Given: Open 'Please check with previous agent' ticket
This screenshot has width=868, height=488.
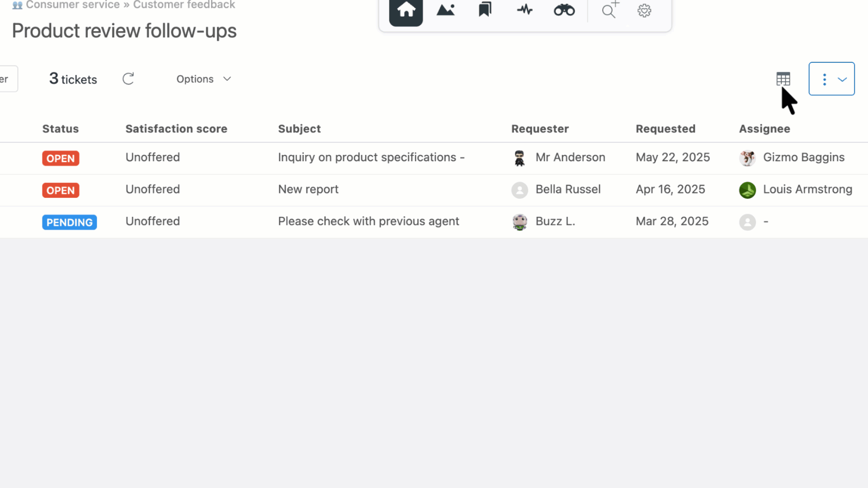Looking at the screenshot, I should click(368, 221).
